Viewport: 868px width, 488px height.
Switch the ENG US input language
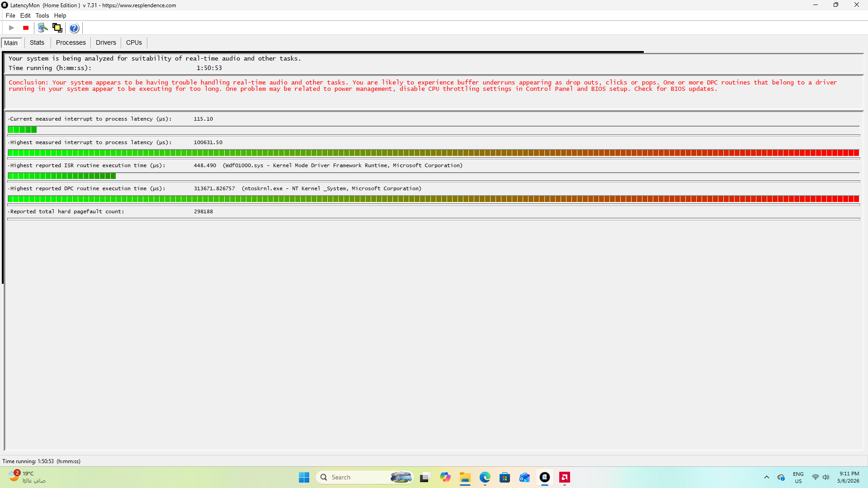(x=798, y=477)
